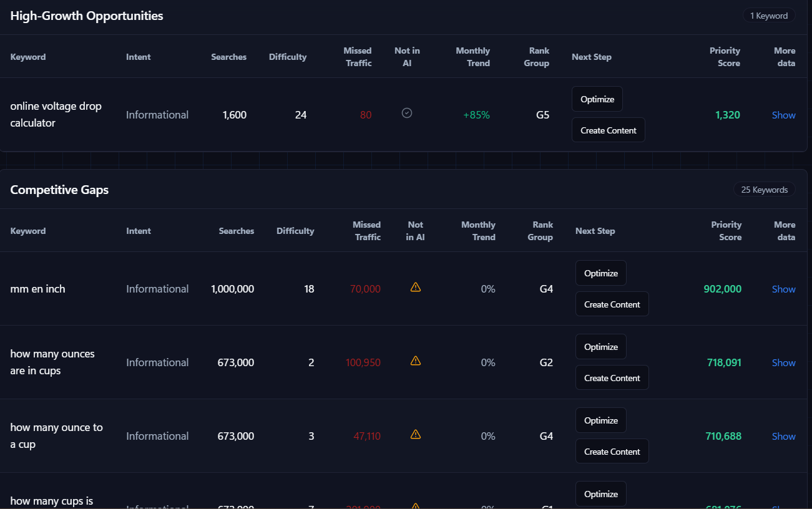This screenshot has height=509, width=812.
Task: Select the keyword how many ounces are in cups
Action: [52, 362]
